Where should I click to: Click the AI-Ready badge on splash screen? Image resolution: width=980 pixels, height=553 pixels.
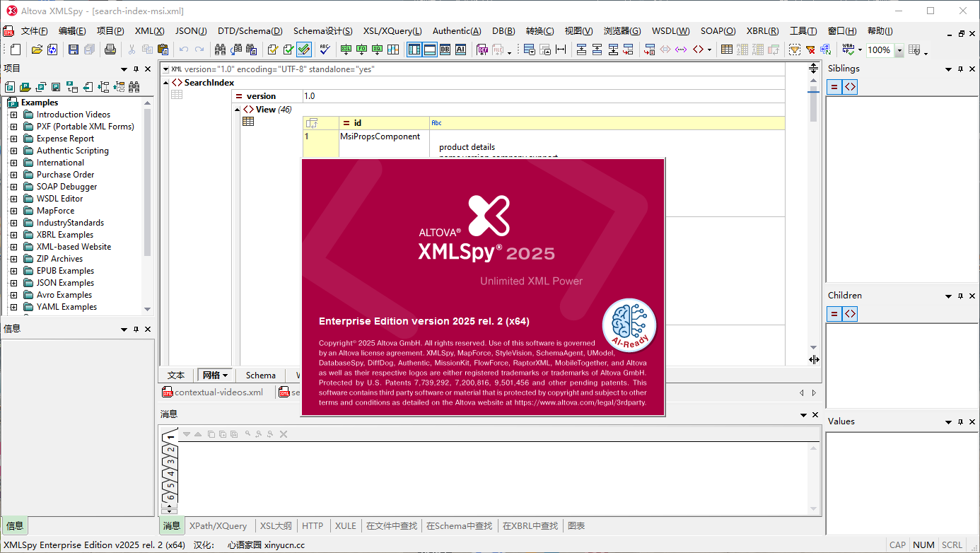pyautogui.click(x=629, y=325)
